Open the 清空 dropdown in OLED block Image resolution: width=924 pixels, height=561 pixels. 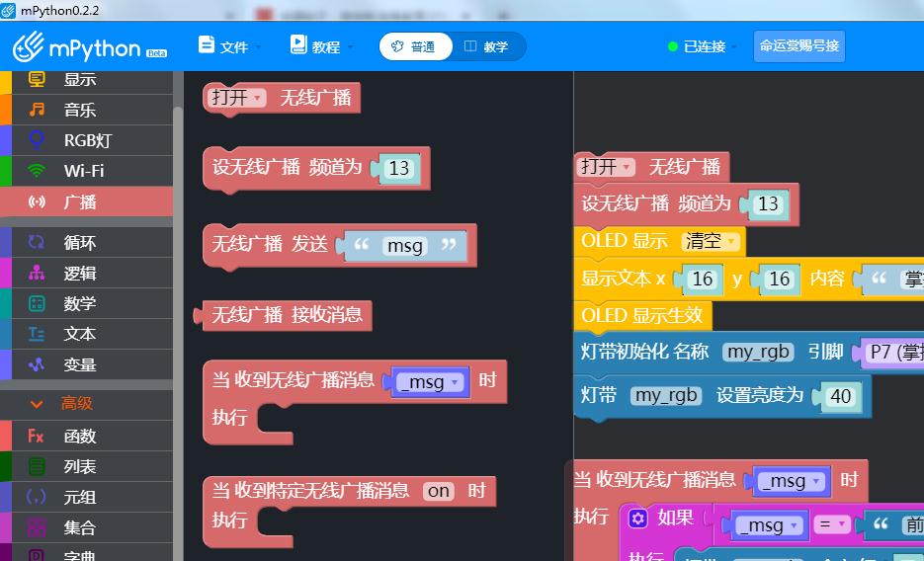point(711,241)
